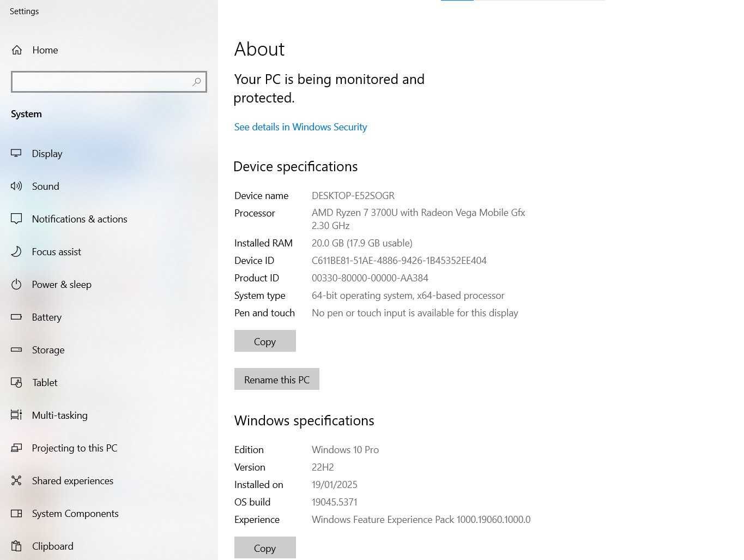Click the Focus assist moon icon
Image resolution: width=744 pixels, height=560 pixels.
16,251
